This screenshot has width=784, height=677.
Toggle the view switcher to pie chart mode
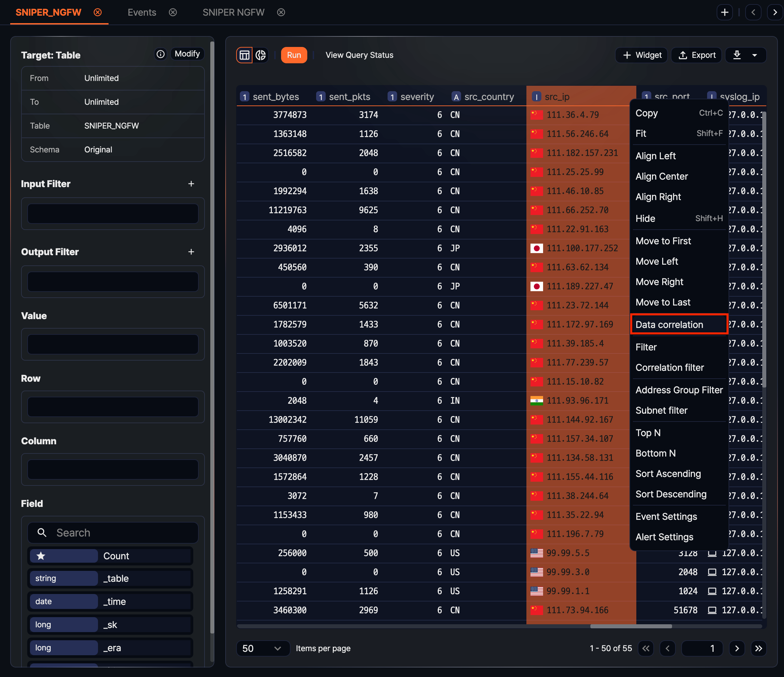click(x=261, y=55)
